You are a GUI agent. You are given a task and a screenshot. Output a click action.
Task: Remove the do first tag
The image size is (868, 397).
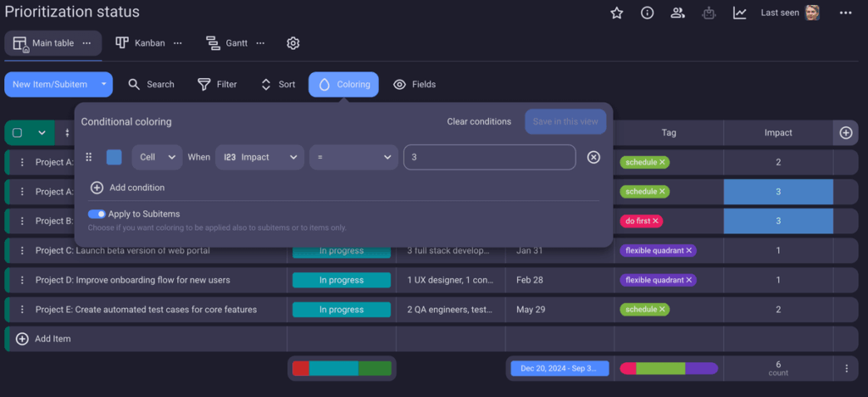(x=655, y=221)
